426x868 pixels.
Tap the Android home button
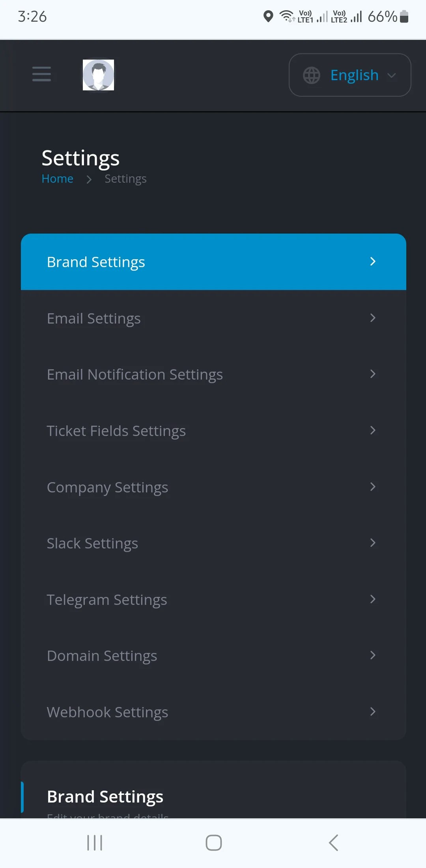[213, 843]
